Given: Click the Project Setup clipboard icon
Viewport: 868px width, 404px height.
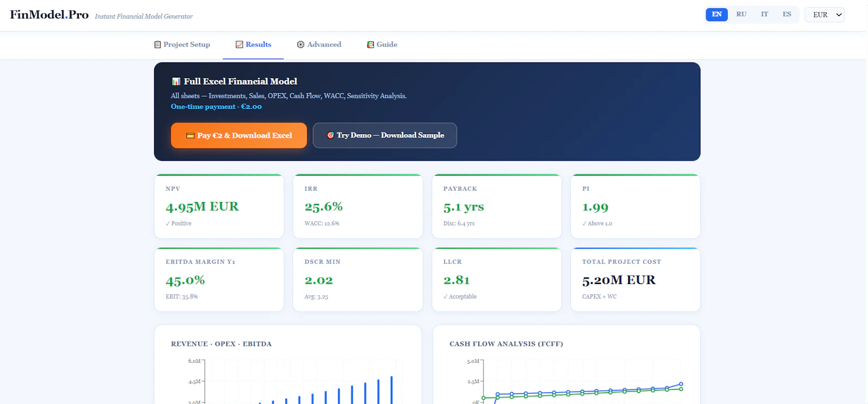Looking at the screenshot, I should [157, 45].
